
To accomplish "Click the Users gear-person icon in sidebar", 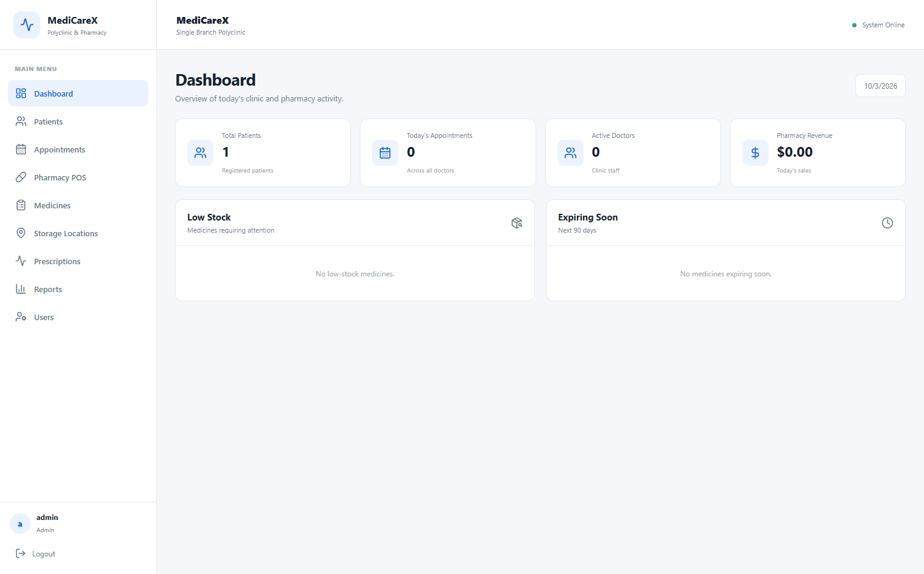I will point(21,317).
